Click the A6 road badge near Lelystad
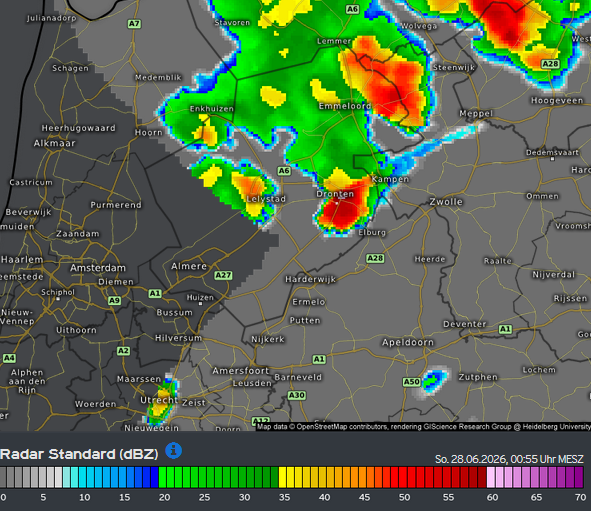The width and height of the screenshot is (591, 511). [x=284, y=171]
